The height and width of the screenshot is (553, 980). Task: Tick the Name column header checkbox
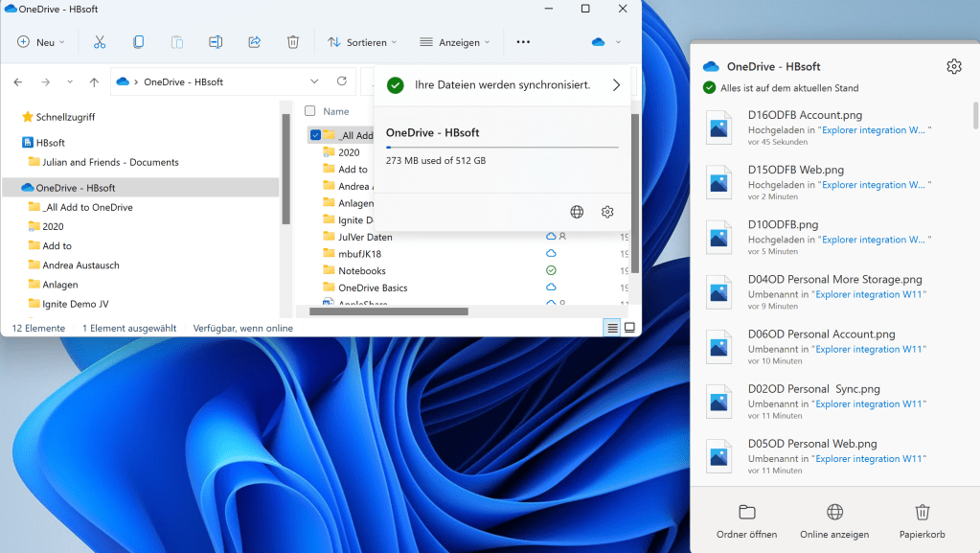(x=309, y=110)
